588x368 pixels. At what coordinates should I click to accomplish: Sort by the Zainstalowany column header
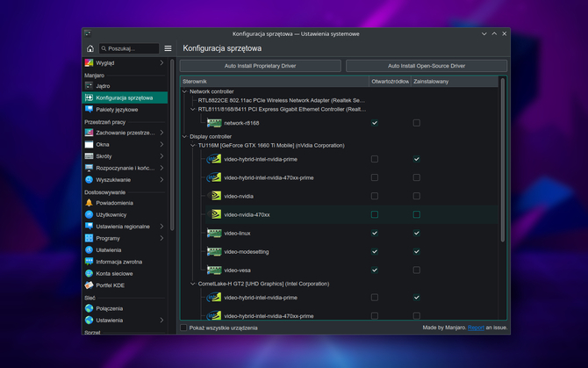[455, 82]
